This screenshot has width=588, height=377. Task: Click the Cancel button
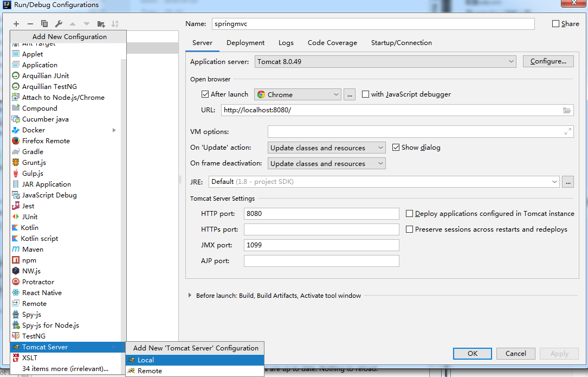point(515,354)
